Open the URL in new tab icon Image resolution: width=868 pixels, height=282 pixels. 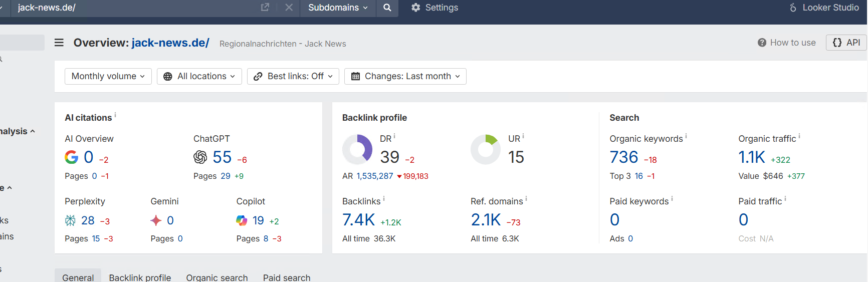(x=265, y=8)
